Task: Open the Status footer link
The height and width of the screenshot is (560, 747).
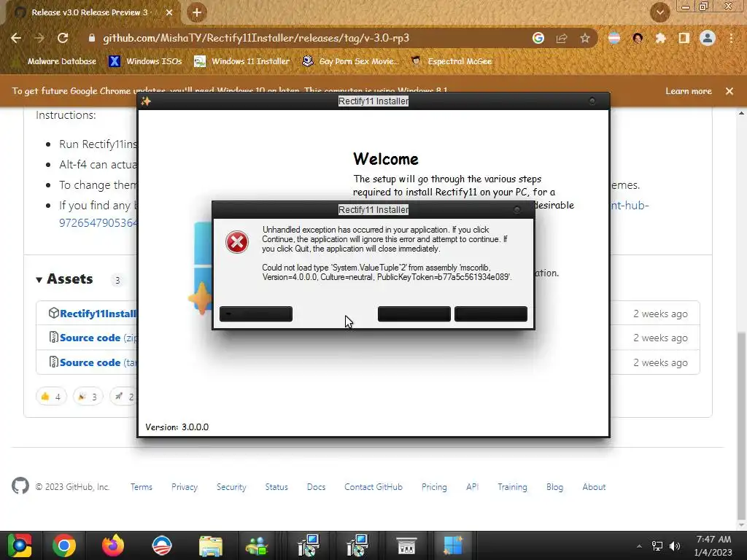Action: coord(276,487)
